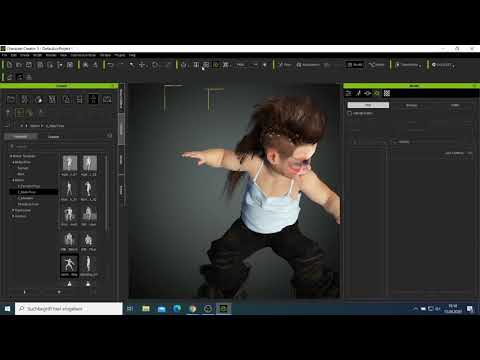Click the Undo arrow icon in the toolbar
This screenshot has height=360, width=480.
[x=110, y=65]
